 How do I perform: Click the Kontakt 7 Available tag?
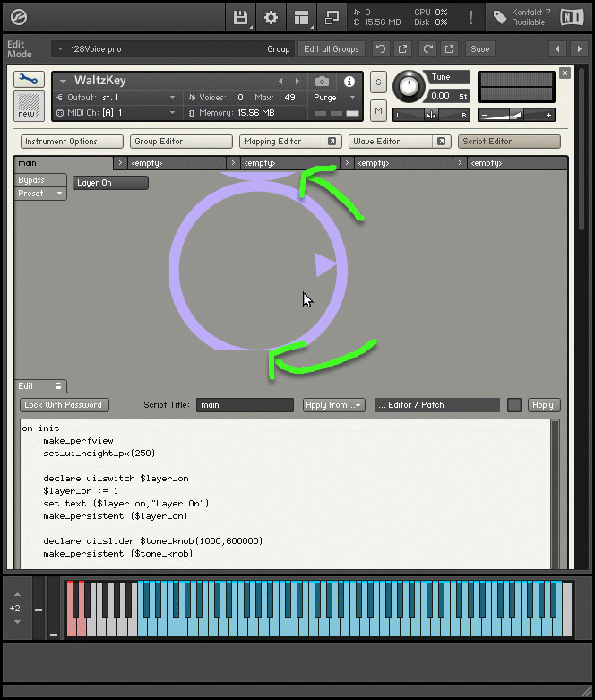(522, 17)
